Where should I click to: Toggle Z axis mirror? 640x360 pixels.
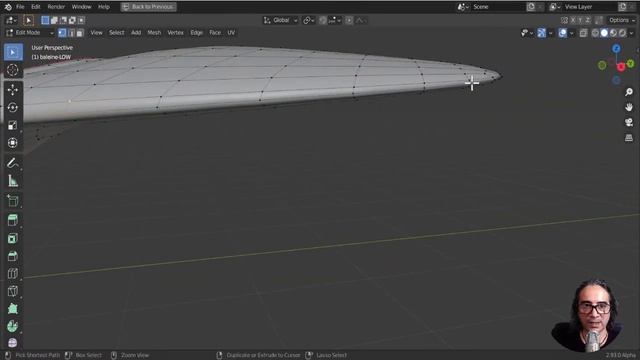click(x=587, y=20)
